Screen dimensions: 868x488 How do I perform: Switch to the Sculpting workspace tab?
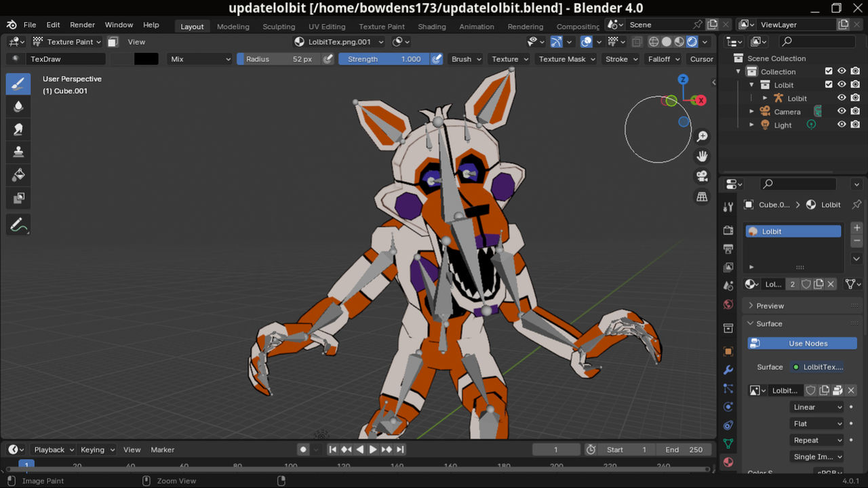tap(279, 26)
